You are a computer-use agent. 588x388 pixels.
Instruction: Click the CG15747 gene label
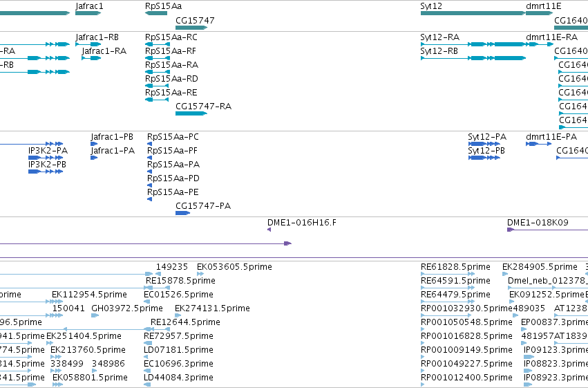195,21
